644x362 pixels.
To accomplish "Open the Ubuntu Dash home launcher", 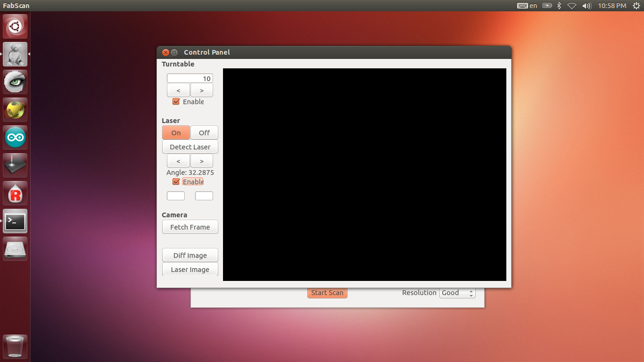I will [x=15, y=26].
